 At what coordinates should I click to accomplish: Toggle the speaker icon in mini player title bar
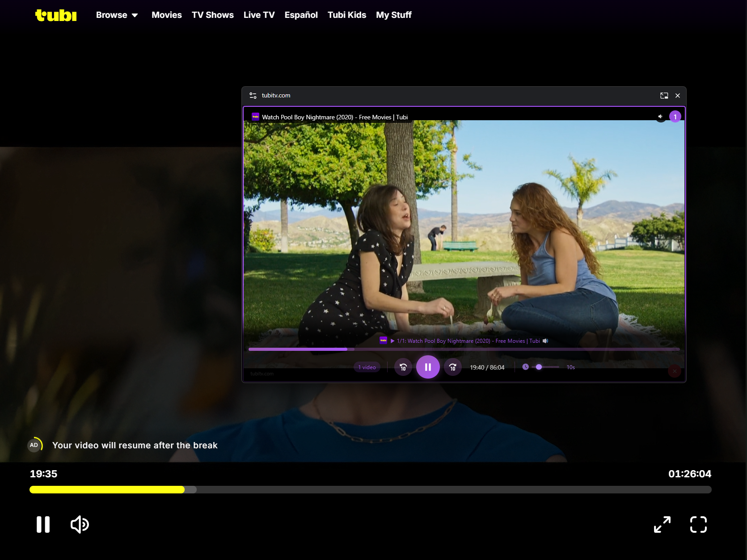pyautogui.click(x=660, y=117)
